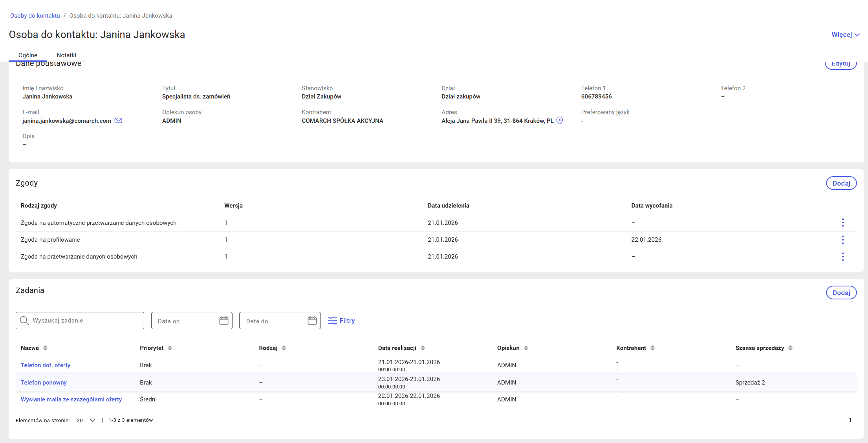Click Dodaj button in Zgody section
The image size is (868, 443).
coord(841,183)
